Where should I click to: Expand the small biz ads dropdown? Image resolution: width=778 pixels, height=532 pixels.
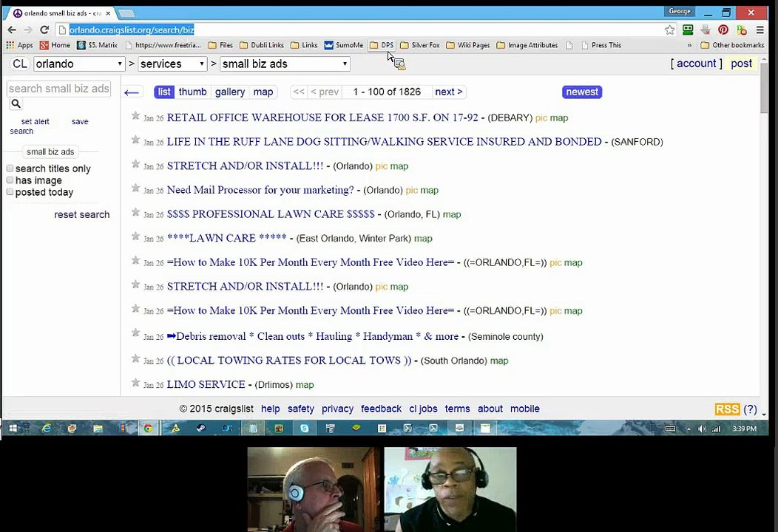(285, 64)
